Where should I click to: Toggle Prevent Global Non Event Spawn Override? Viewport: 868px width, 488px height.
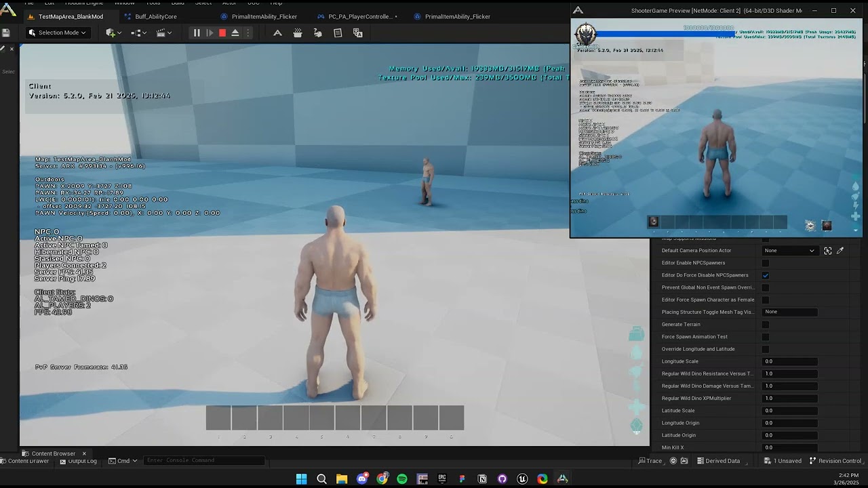766,287
